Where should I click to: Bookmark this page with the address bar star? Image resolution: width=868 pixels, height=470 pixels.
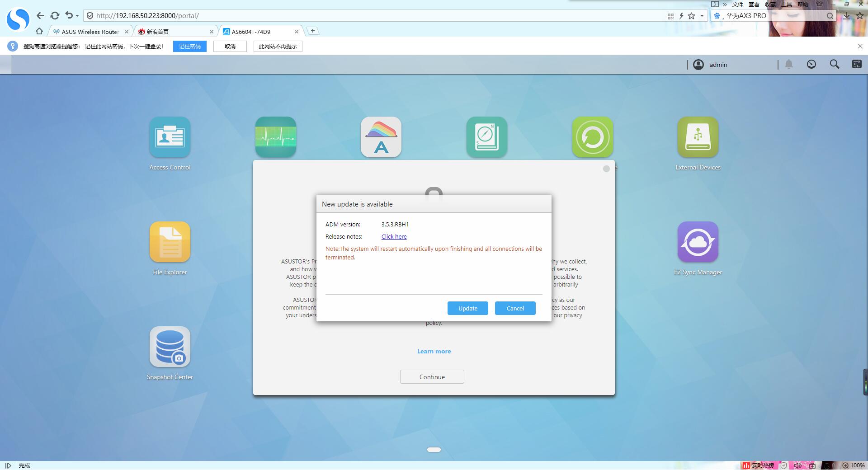[x=691, y=16]
